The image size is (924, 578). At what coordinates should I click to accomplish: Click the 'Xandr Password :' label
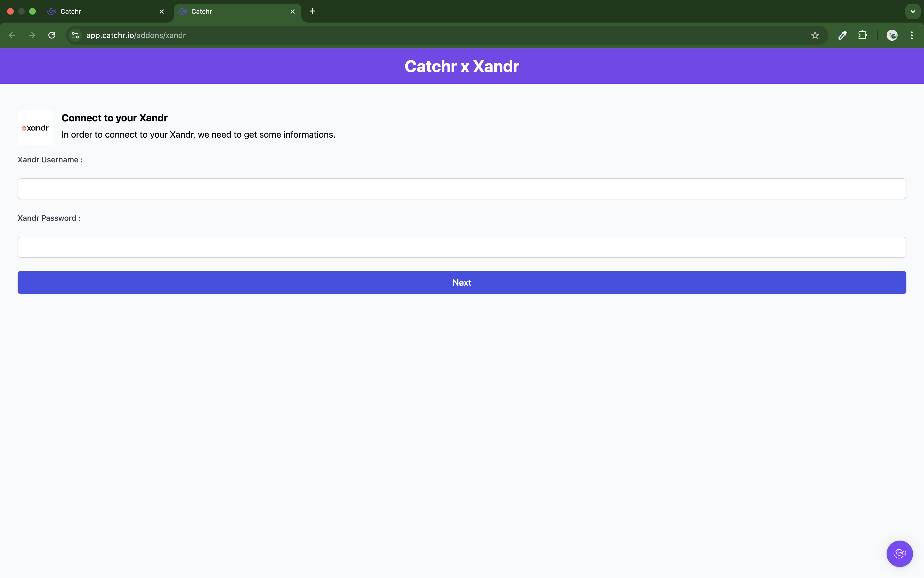[x=49, y=218]
